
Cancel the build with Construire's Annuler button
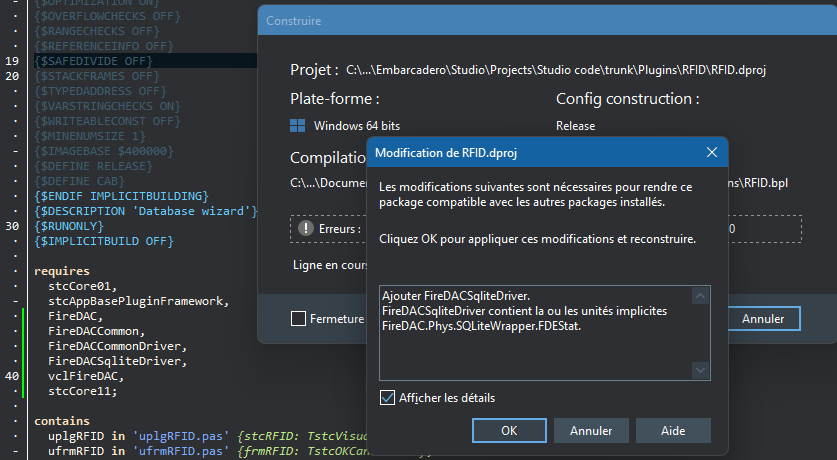tap(762, 319)
